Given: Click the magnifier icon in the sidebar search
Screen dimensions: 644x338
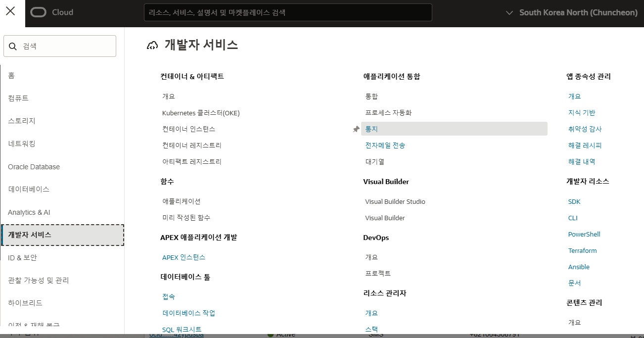Looking at the screenshot, I should [13, 46].
